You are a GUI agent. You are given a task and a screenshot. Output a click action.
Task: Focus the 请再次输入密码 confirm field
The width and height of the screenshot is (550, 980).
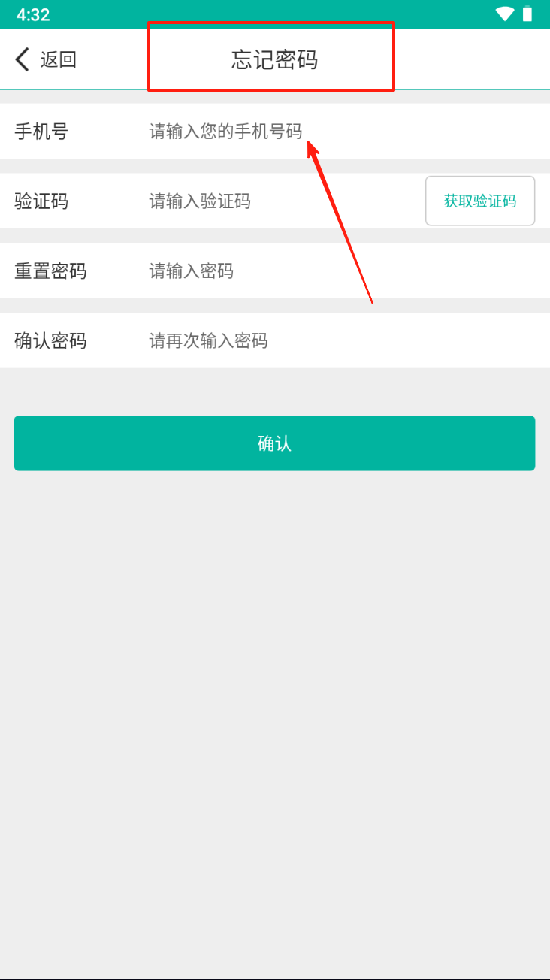342,340
